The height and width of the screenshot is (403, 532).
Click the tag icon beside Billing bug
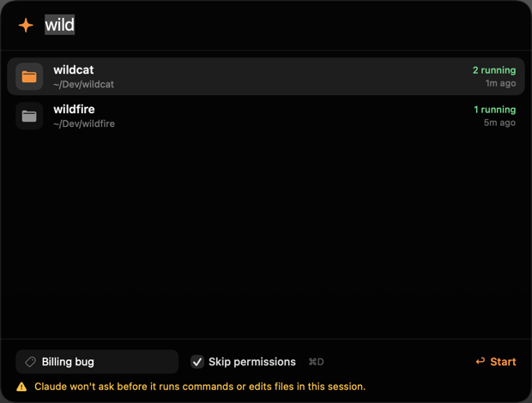[x=30, y=362]
